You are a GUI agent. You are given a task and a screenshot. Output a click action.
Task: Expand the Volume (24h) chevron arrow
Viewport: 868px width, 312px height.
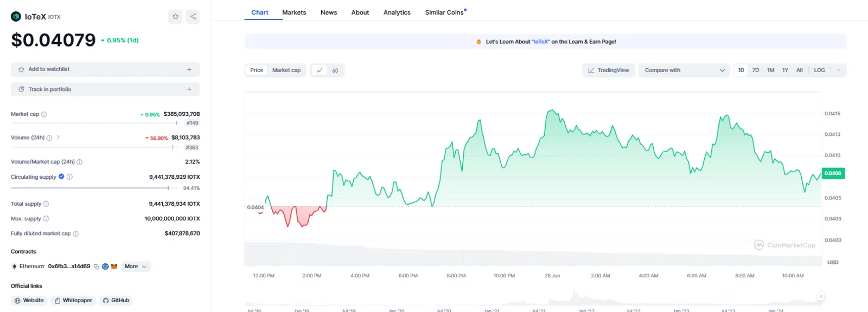coord(58,137)
